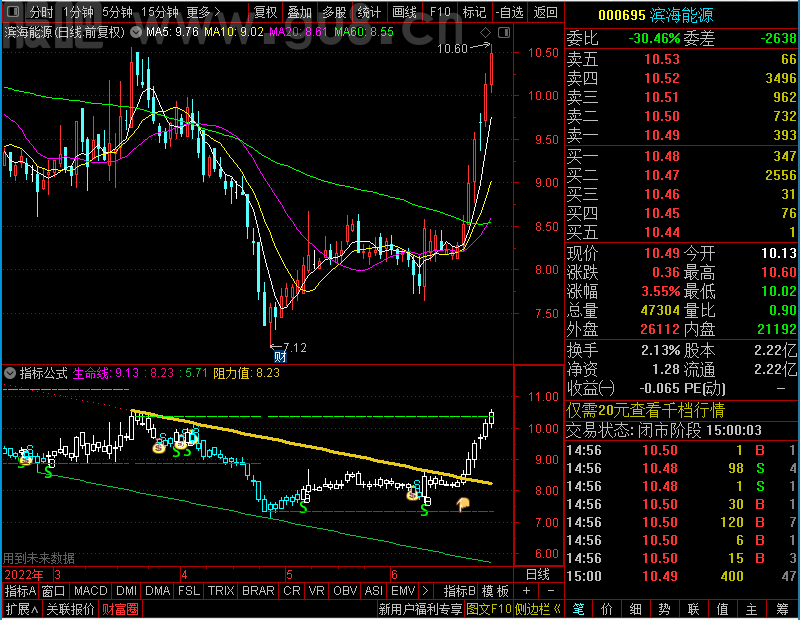Click the 叠加 overlay button
This screenshot has height=620, width=800.
pyautogui.click(x=299, y=12)
